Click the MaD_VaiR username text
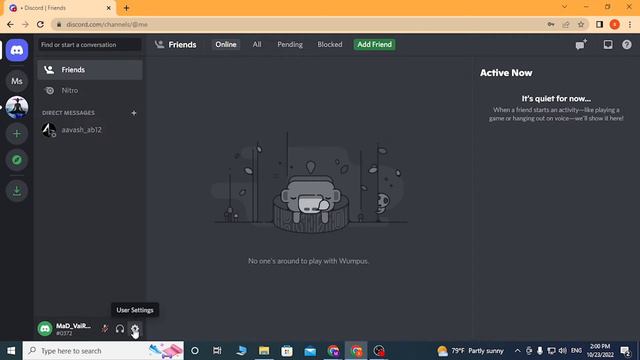 [73, 326]
